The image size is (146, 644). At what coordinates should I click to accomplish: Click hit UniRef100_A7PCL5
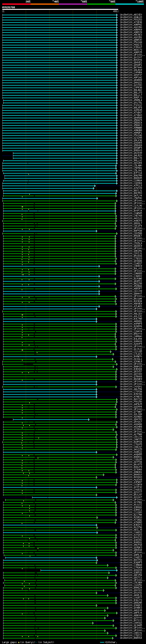coord(131,186)
